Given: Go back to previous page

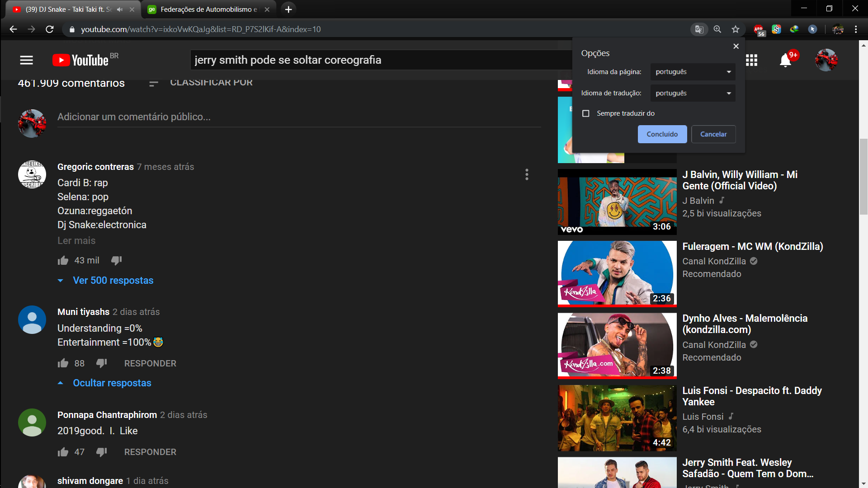Looking at the screenshot, I should (x=13, y=29).
